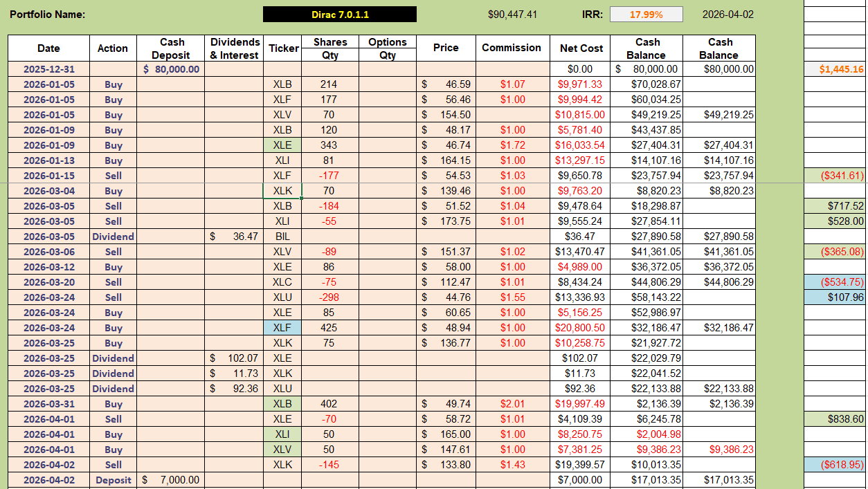Click the $7,000.00 deposit amount cell
This screenshot has width=868, height=489.
171,480
